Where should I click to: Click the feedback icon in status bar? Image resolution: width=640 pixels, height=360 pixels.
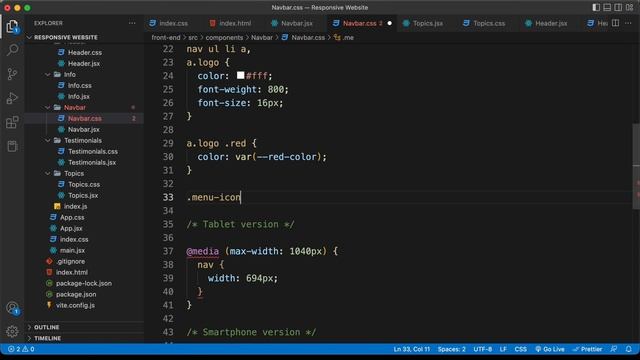coord(614,349)
